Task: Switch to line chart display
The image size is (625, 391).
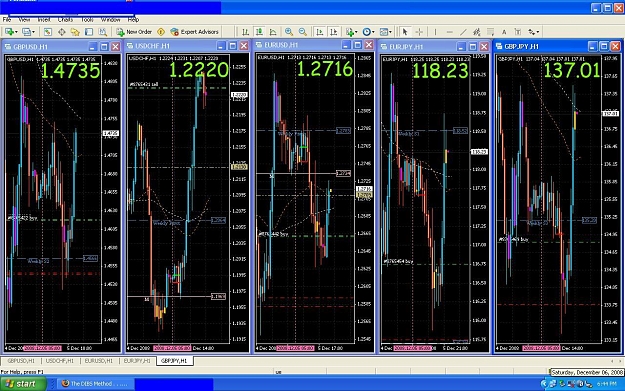Action: (273, 32)
